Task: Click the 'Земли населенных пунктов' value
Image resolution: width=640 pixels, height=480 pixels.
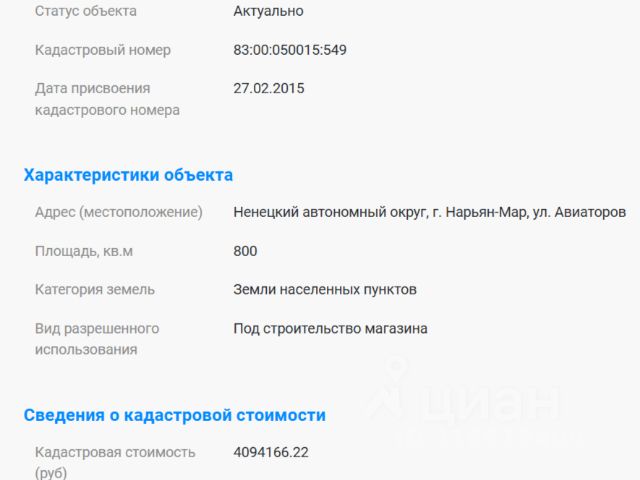Action: 325,289
